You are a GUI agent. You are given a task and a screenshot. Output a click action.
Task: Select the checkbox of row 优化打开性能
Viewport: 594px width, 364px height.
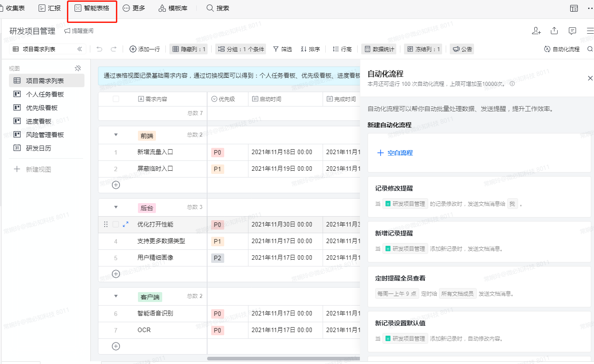[x=116, y=224]
